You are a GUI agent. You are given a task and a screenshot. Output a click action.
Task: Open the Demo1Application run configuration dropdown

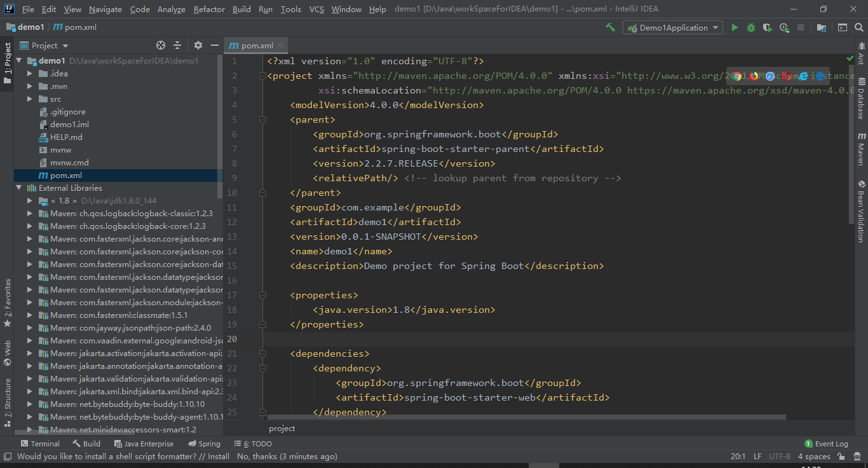click(673, 27)
